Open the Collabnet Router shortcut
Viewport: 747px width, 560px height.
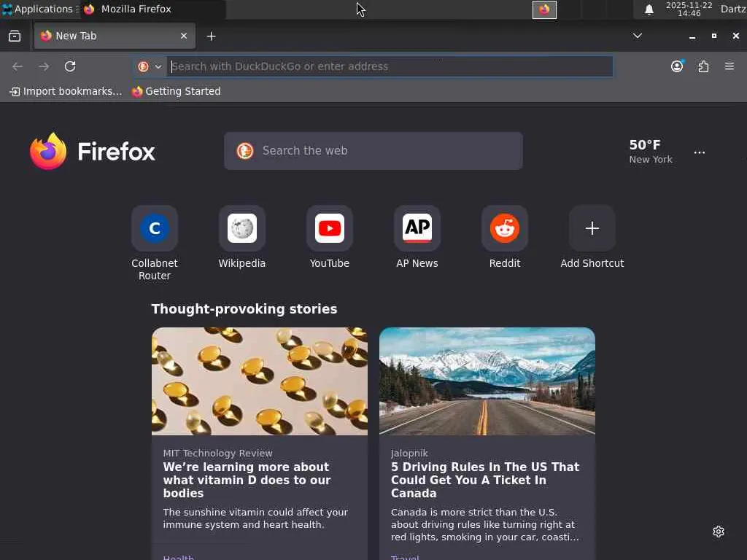[155, 243]
